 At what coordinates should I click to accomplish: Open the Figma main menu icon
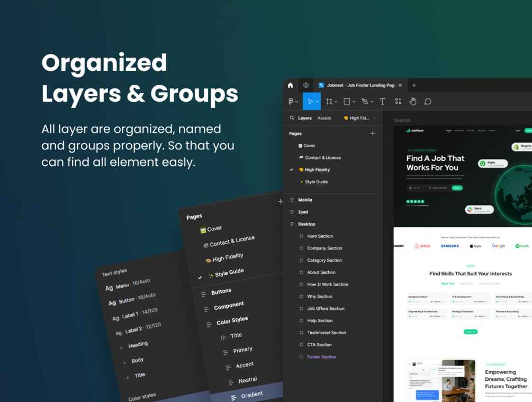point(291,101)
